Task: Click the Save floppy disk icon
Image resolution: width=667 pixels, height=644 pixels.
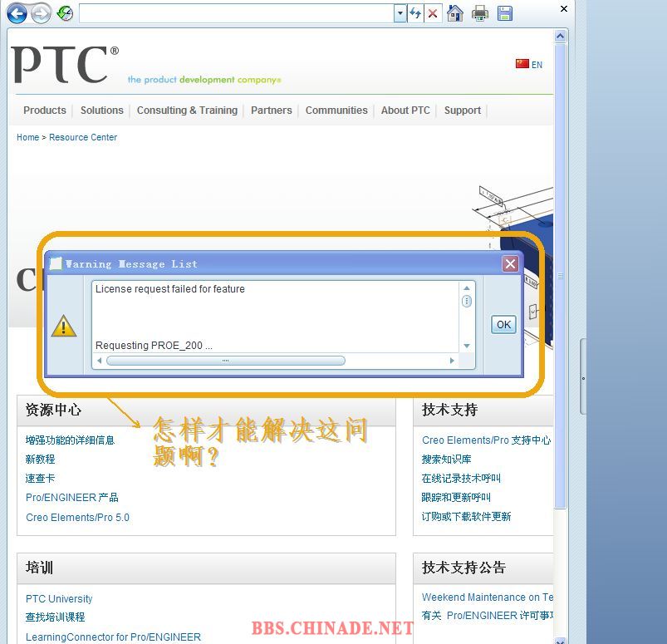Action: tap(505, 13)
